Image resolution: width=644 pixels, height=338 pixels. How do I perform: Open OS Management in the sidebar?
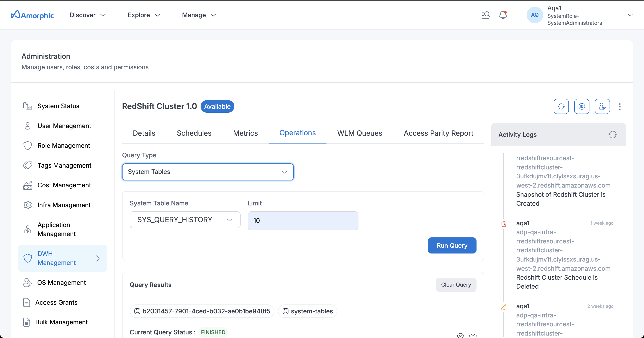point(61,283)
